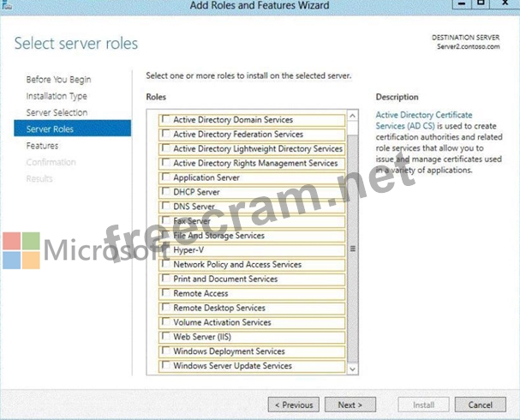
Task: Check the Remote Access role
Action: tap(166, 293)
